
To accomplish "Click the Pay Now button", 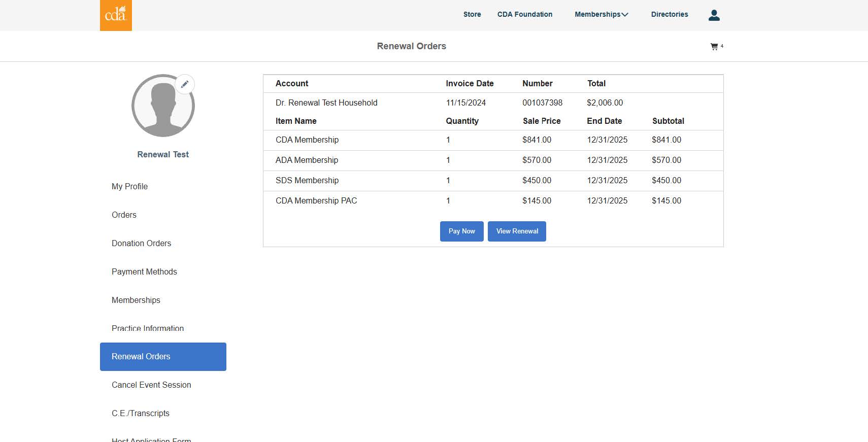I will 462,231.
